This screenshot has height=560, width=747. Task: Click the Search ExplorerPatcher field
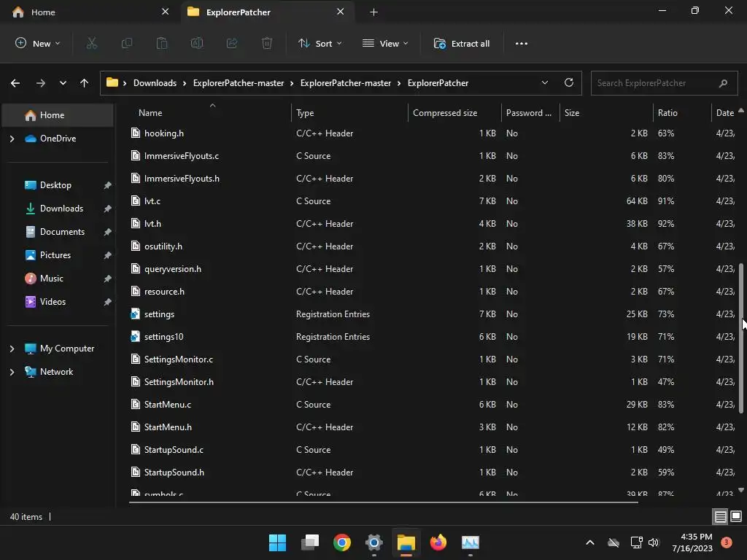click(664, 83)
